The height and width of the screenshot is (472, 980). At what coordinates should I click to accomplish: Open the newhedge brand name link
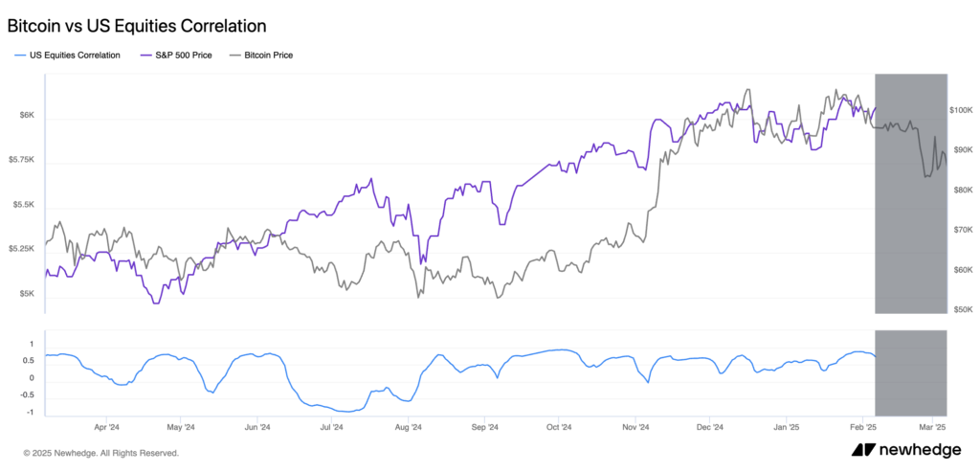[920, 450]
